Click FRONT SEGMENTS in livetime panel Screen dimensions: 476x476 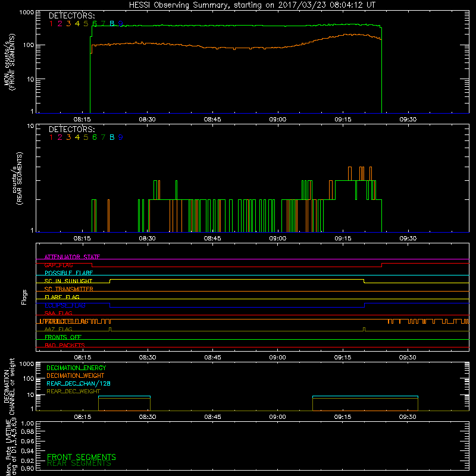click(82, 457)
